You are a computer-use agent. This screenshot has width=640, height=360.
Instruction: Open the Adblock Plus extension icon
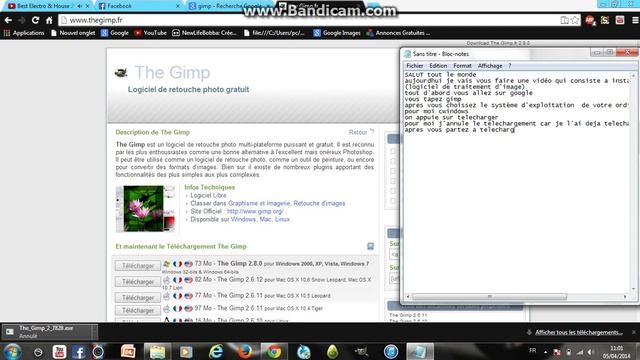(x=590, y=20)
